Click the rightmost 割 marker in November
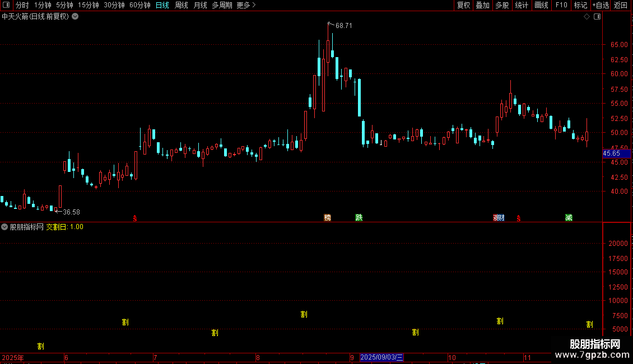This screenshot has height=364, width=633. click(x=589, y=324)
